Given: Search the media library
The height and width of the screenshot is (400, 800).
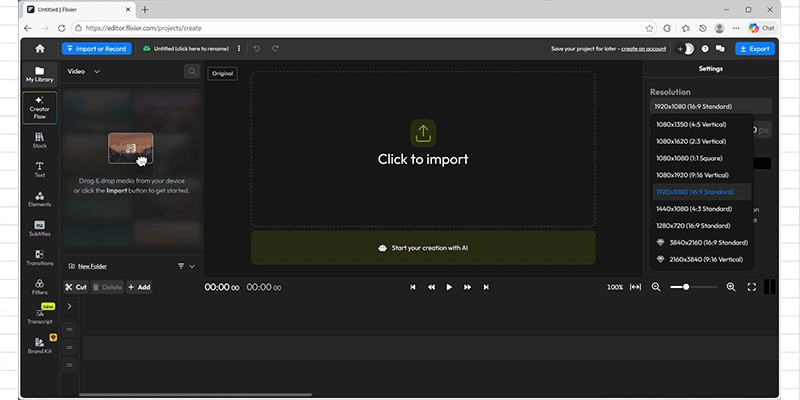Looking at the screenshot, I should point(192,71).
